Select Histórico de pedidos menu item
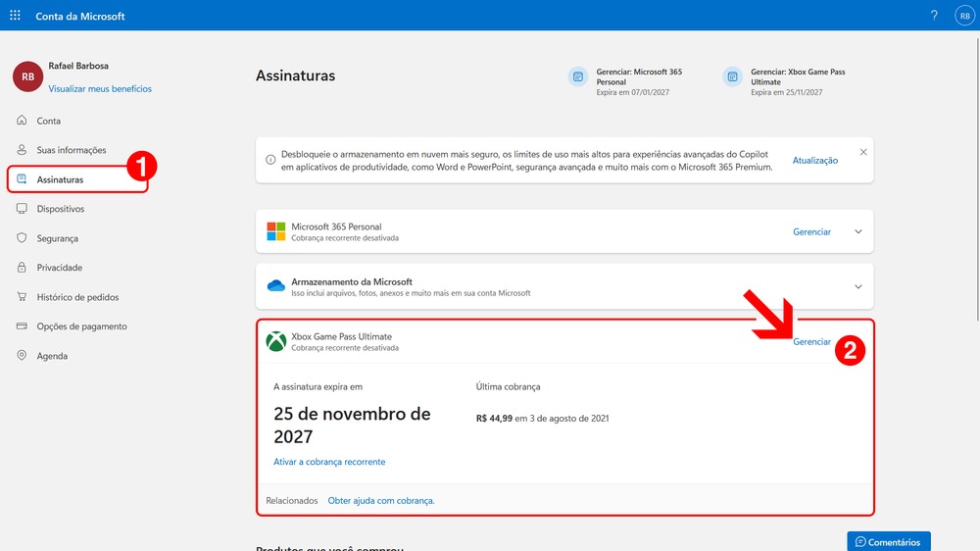 pos(77,297)
